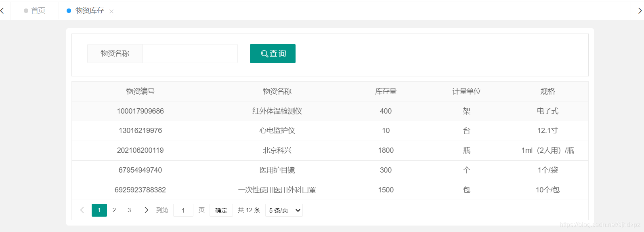Viewport: 644px width, 232px height.
Task: Open the 5 条/页 page size dropdown
Action: click(284, 210)
